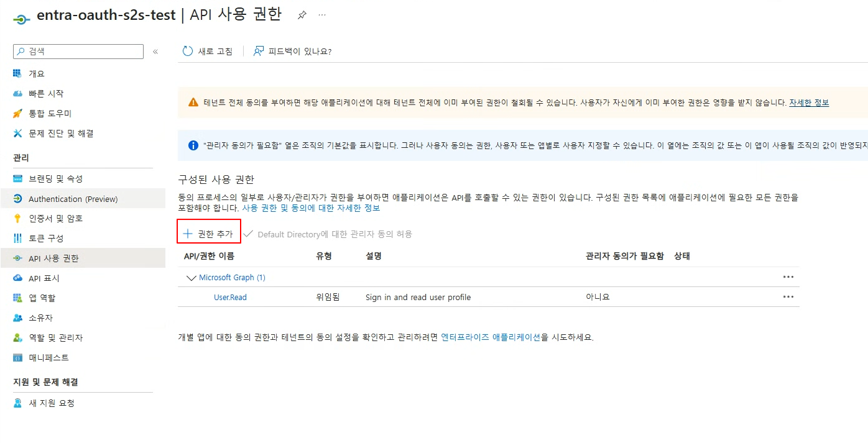
Task: Click the 문제 진단 및 해결 wrench icon
Action: coord(17,133)
